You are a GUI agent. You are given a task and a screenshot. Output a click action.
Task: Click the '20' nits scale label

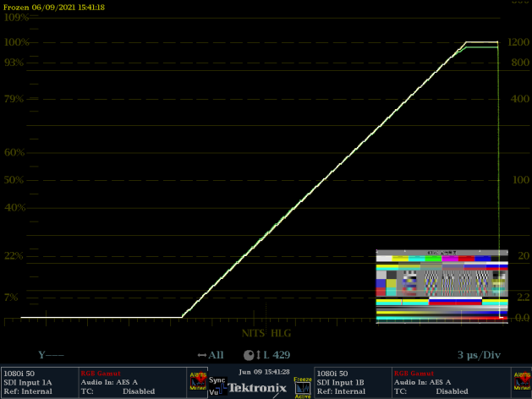(x=524, y=255)
